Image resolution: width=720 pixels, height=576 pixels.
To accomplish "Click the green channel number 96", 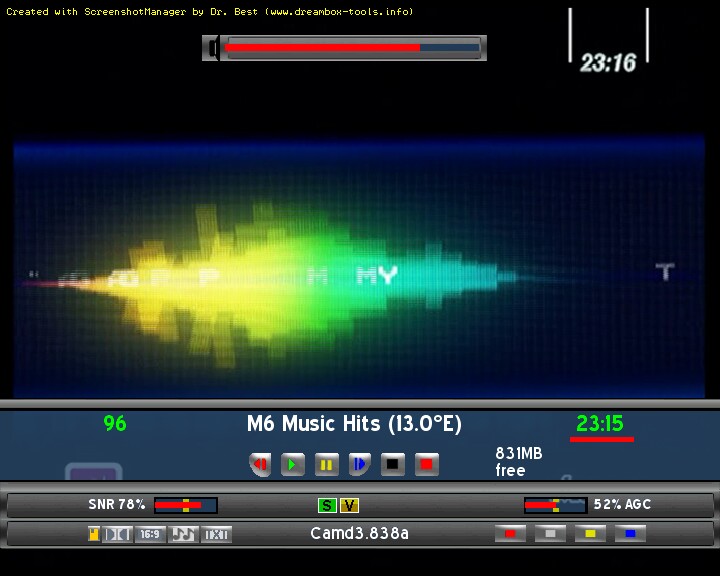I will point(115,423).
